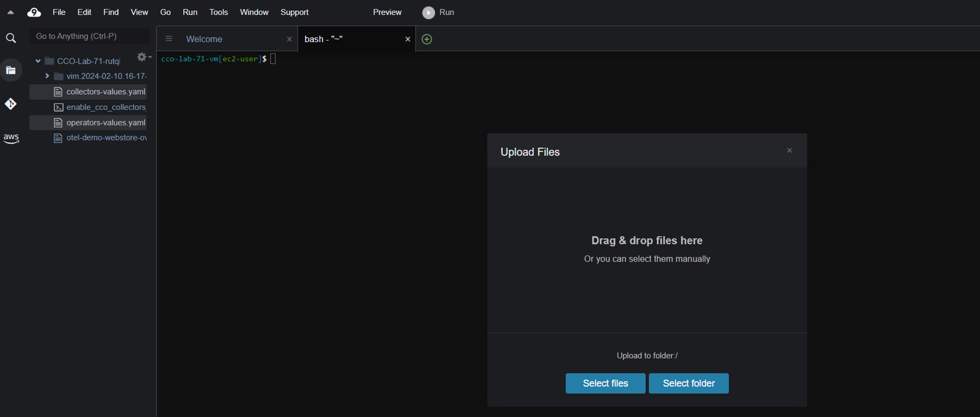Select otel-demo-webstore file

point(106,138)
